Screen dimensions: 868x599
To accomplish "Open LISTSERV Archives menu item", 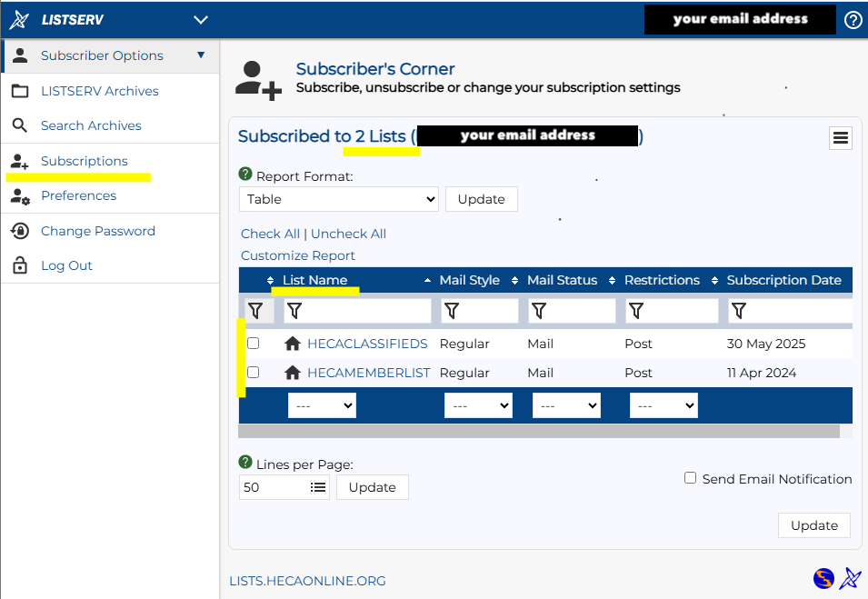I will (x=100, y=91).
